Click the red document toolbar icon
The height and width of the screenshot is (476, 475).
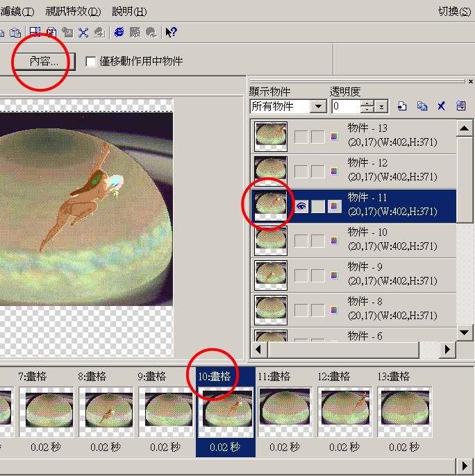(x=52, y=32)
